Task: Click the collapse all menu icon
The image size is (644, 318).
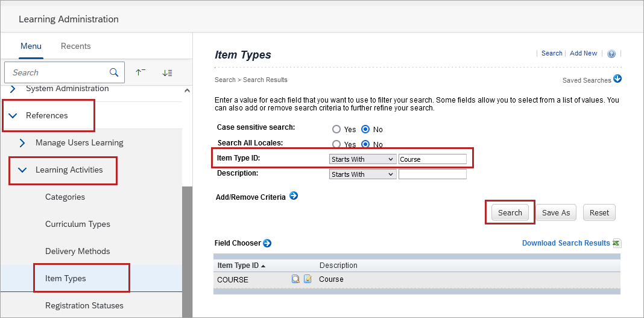Action: coord(140,72)
